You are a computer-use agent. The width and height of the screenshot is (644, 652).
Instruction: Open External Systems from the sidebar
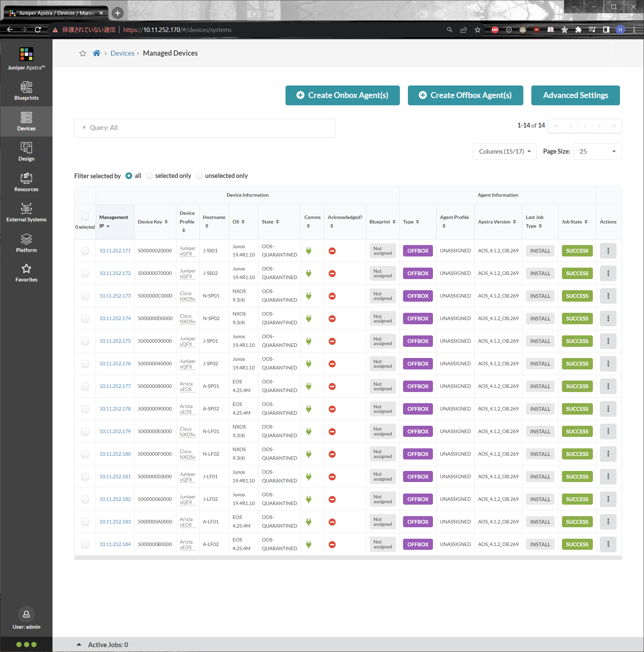pyautogui.click(x=26, y=212)
